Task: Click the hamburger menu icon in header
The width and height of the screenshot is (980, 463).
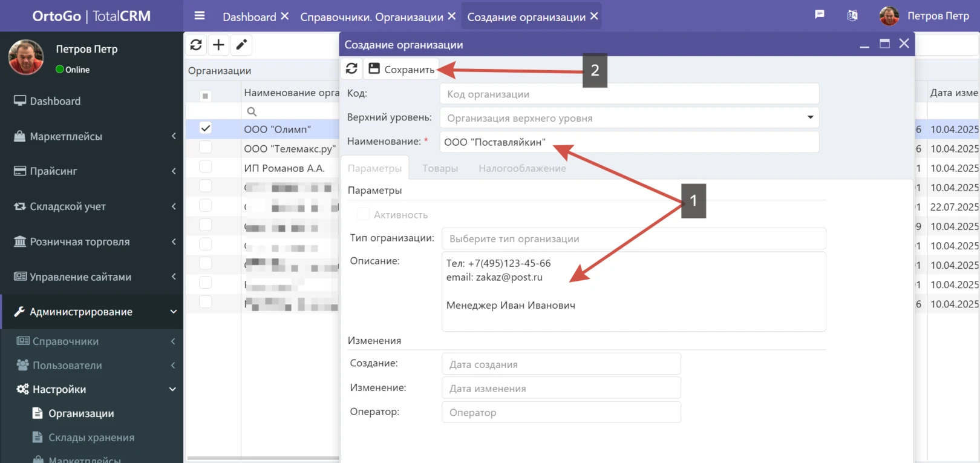Action: coord(199,16)
